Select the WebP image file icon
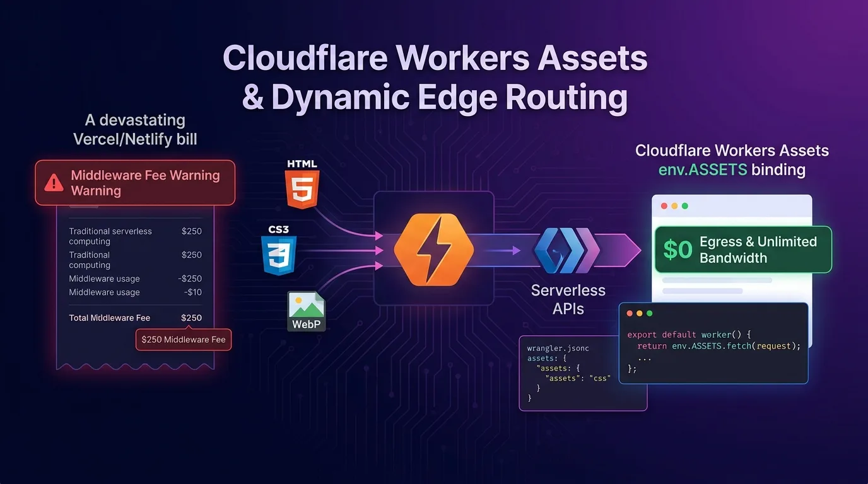This screenshot has height=484, width=868. point(307,311)
